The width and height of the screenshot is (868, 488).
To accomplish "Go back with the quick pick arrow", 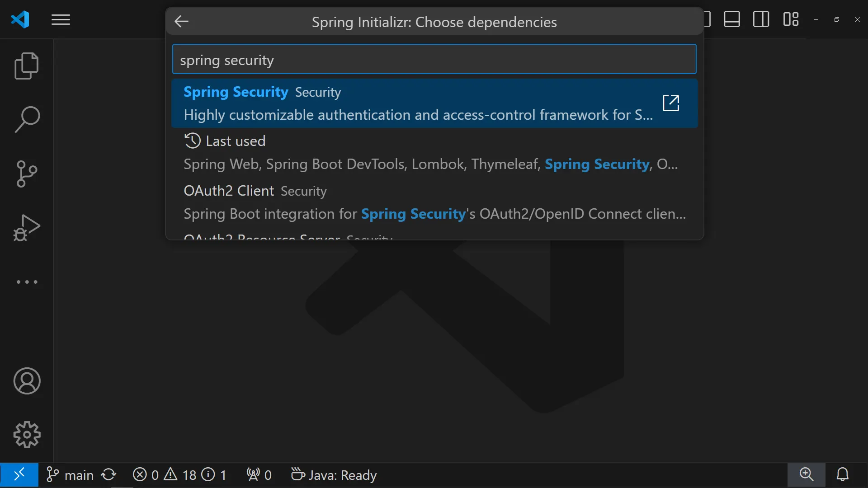I will pyautogui.click(x=181, y=21).
